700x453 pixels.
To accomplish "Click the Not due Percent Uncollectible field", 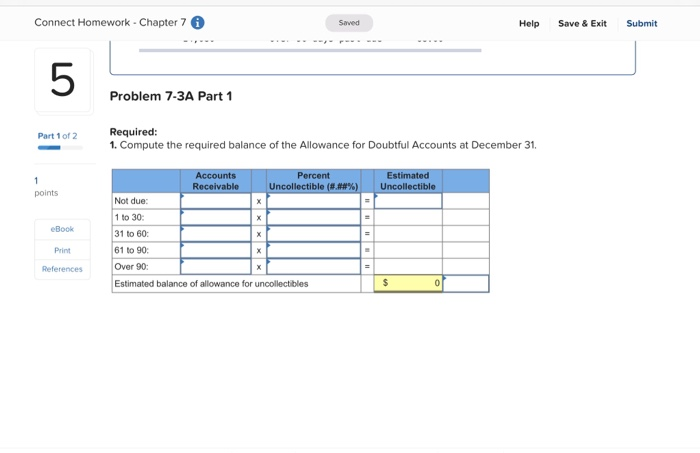I will coord(313,201).
